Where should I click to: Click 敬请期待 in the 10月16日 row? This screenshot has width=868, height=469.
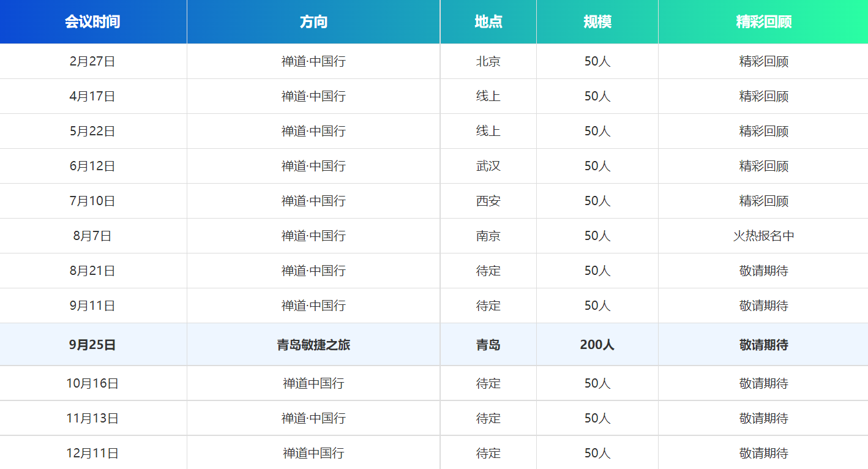point(763,383)
